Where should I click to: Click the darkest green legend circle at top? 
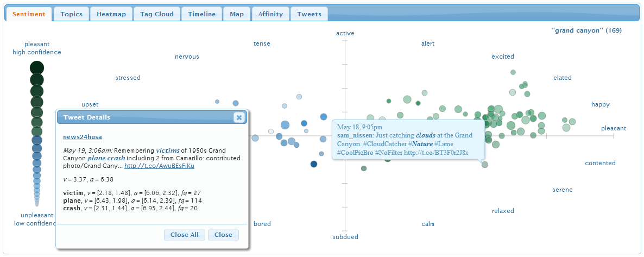[37, 67]
